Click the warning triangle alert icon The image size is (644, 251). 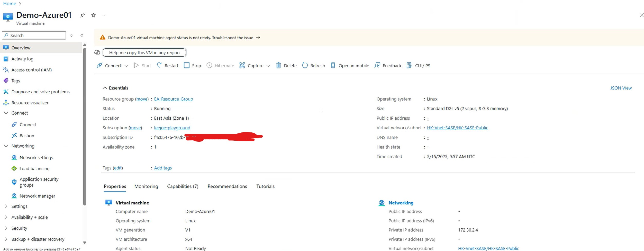coord(103,37)
